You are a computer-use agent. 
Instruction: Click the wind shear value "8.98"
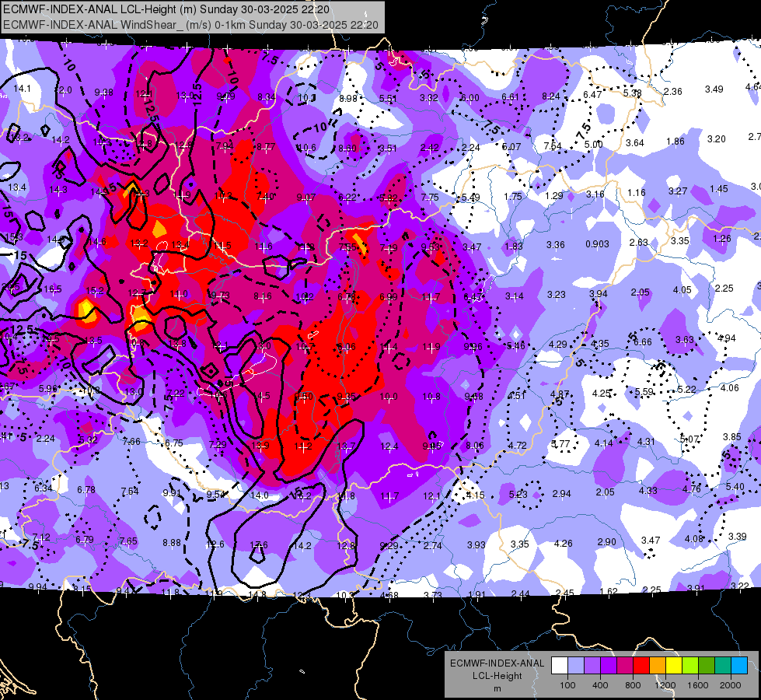coord(348,98)
